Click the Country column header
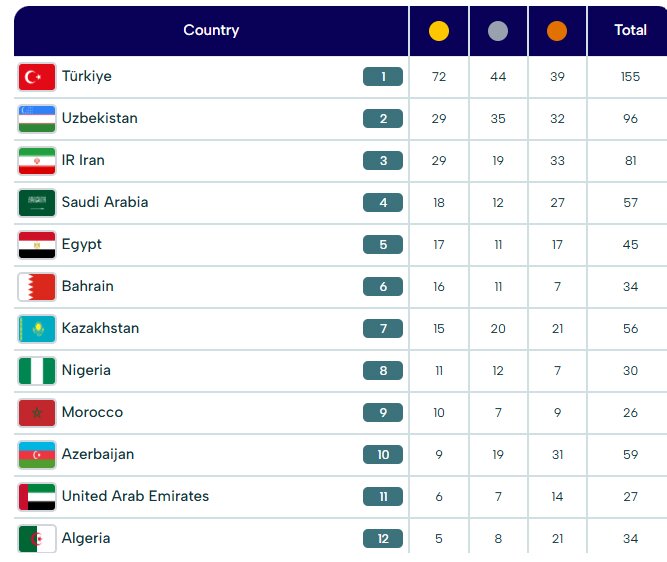The width and height of the screenshot is (667, 562). [x=211, y=30]
